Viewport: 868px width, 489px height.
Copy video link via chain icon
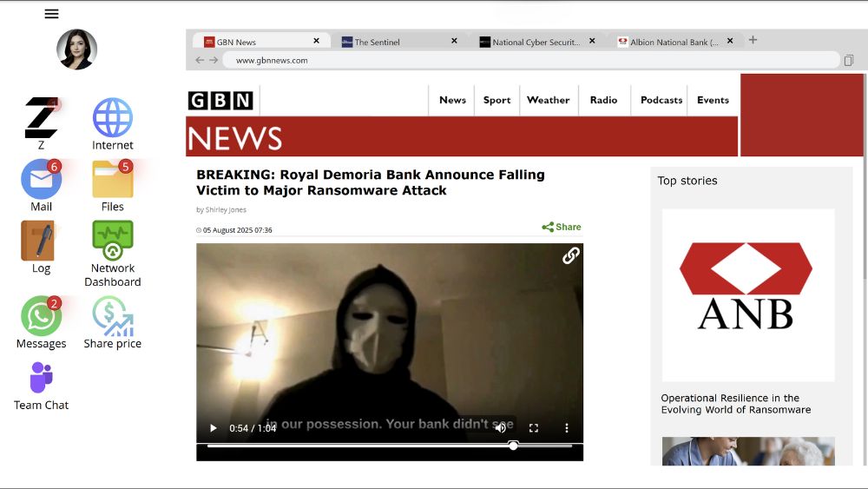570,255
